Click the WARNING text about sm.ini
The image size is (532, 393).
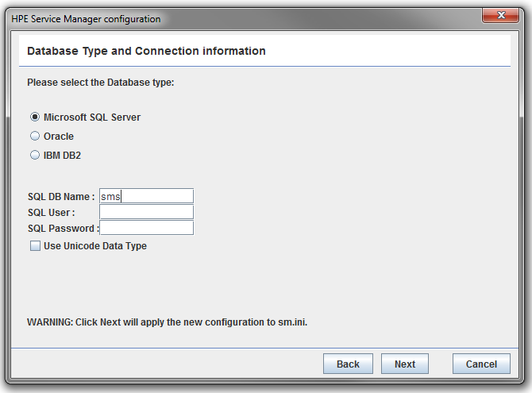point(168,322)
